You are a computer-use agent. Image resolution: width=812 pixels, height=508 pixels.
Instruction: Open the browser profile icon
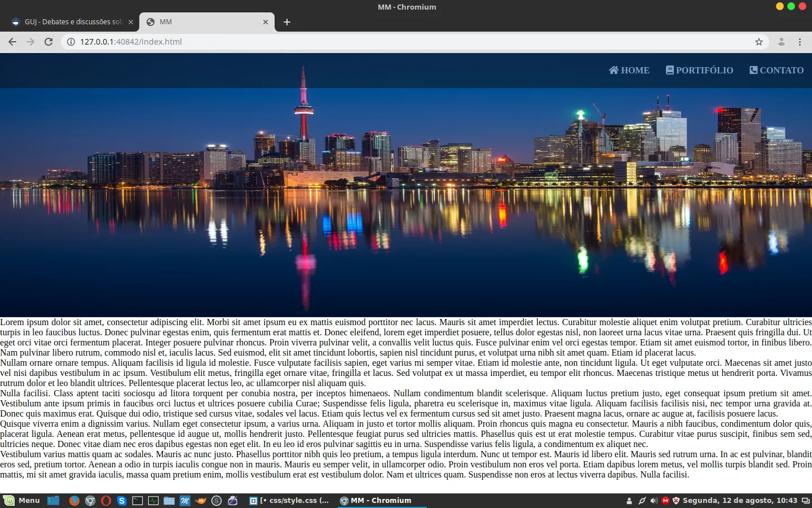point(782,42)
